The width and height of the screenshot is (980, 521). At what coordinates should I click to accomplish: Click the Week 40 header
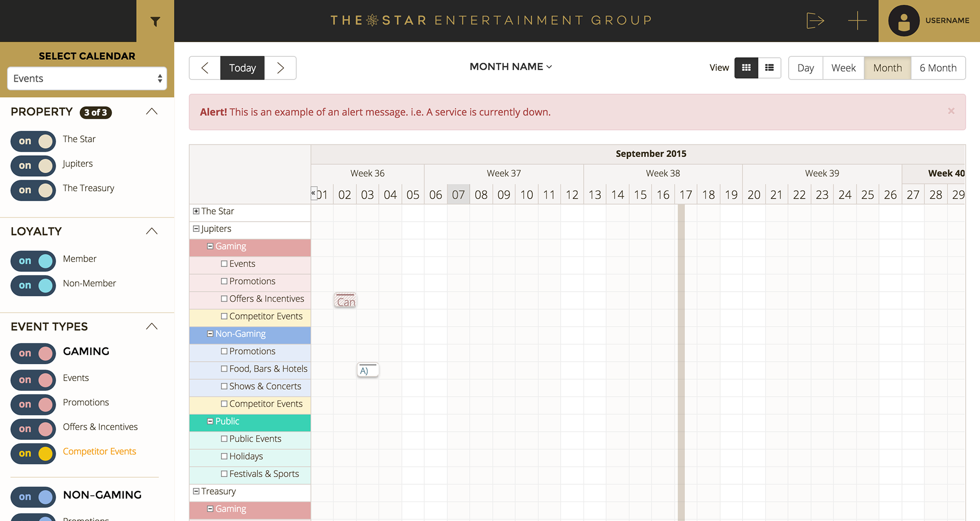934,174
